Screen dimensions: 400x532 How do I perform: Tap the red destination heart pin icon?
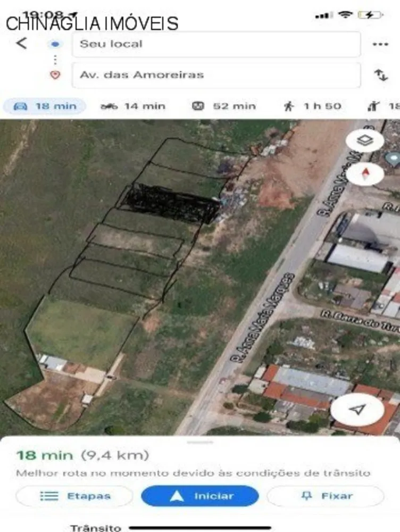click(55, 75)
